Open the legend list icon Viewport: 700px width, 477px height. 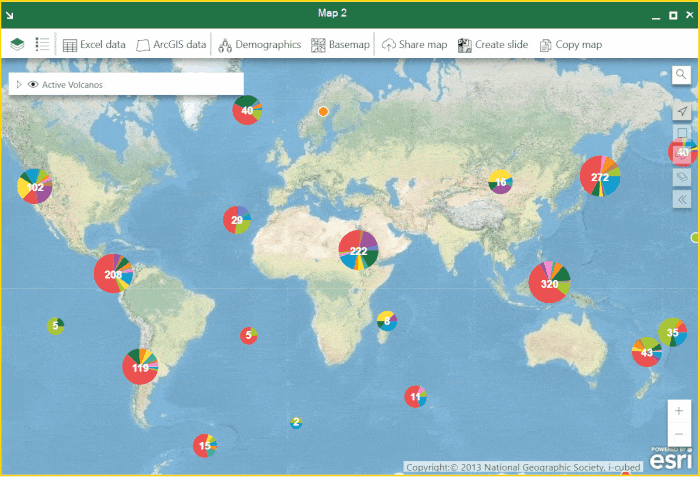[42, 44]
